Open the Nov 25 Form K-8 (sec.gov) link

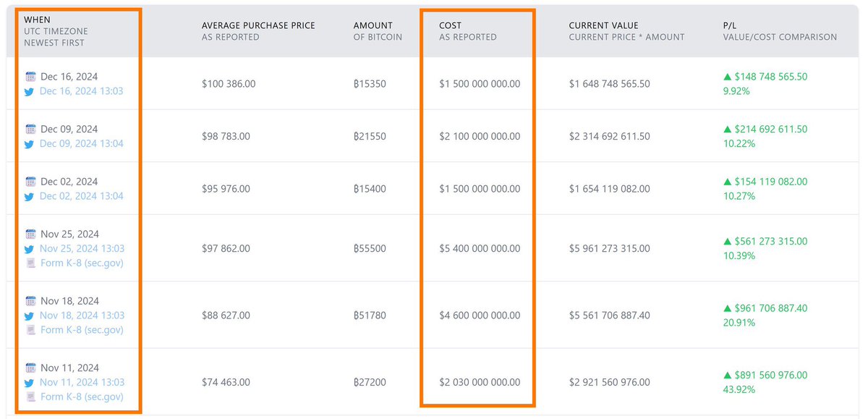click(82, 263)
